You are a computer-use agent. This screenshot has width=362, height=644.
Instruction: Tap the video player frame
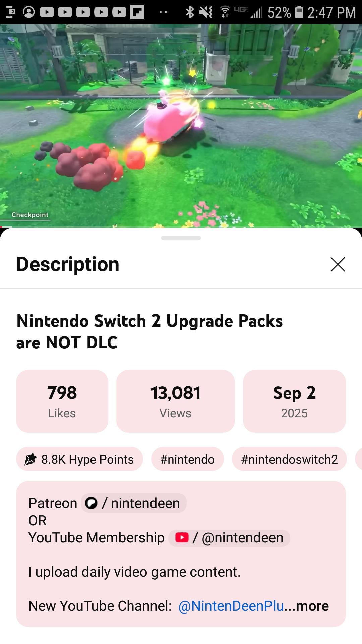pos(181,126)
